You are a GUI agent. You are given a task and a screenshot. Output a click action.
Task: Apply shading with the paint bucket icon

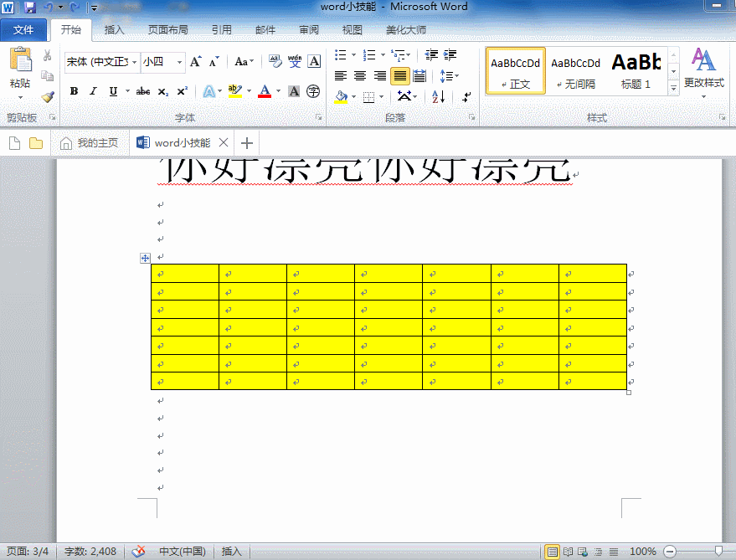(342, 97)
